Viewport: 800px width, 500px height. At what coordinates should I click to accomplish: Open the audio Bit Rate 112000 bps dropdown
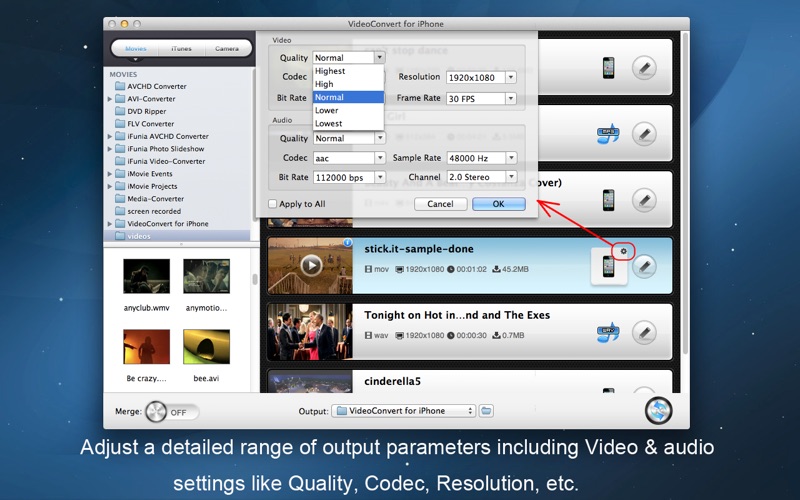point(349,178)
